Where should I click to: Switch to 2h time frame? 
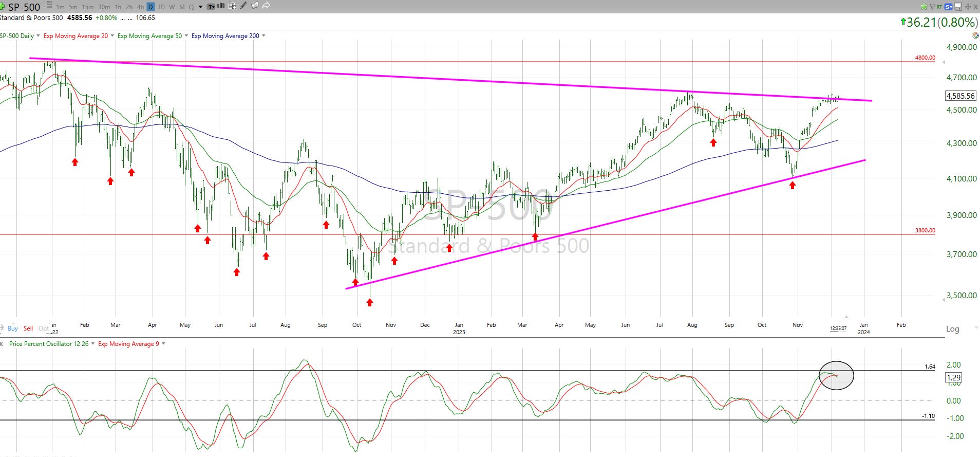[x=129, y=7]
